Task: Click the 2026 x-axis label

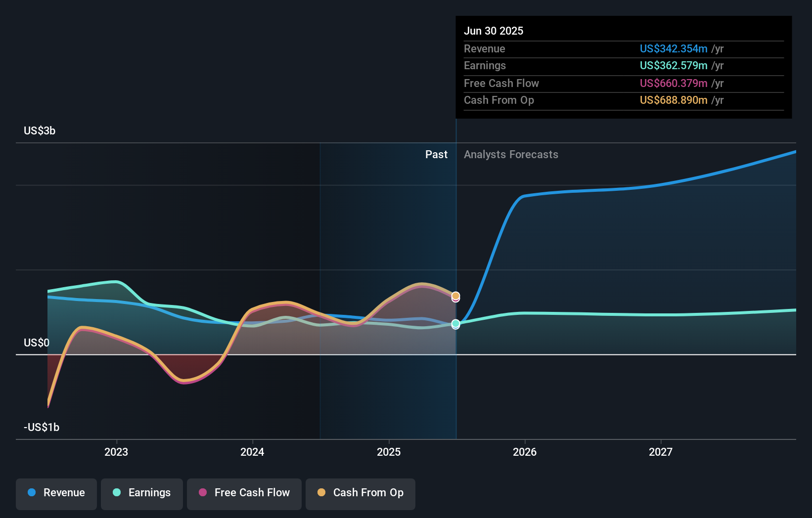Action: click(525, 452)
